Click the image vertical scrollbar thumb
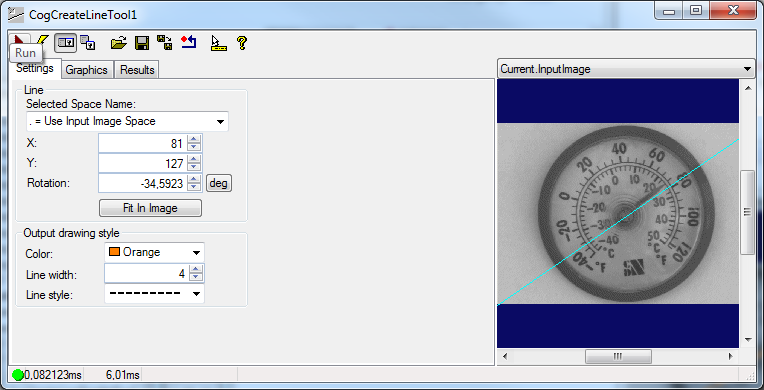Screen dimensions: 764x390 pyautogui.click(x=747, y=212)
